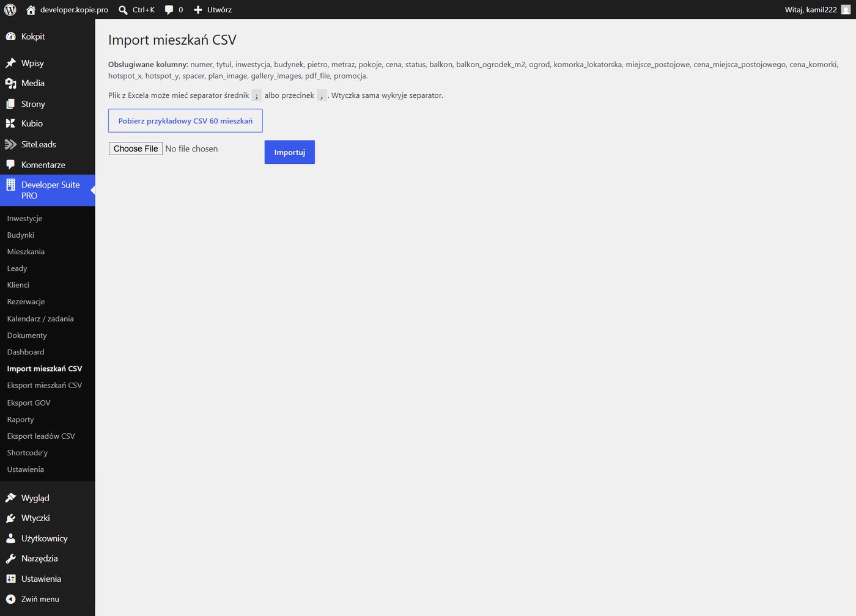The height and width of the screenshot is (616, 856).
Task: Click the Narzędzia wrench icon
Action: (10, 559)
